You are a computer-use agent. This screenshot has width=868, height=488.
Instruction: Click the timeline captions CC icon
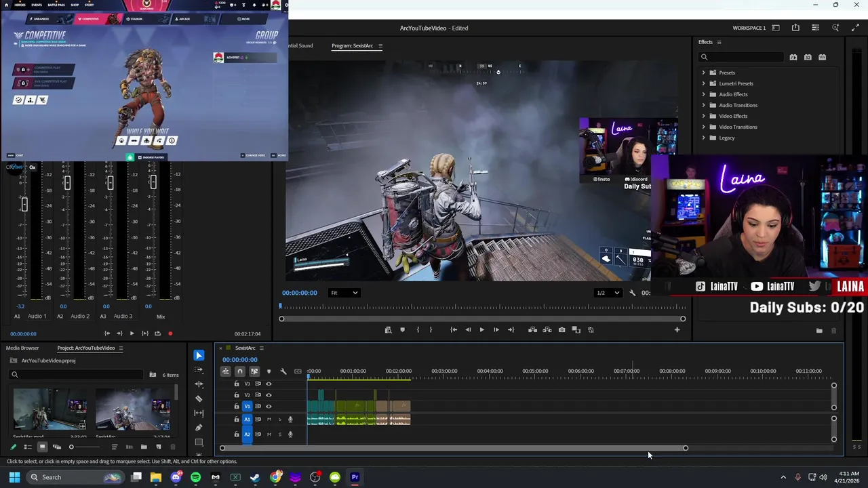pyautogui.click(x=298, y=371)
